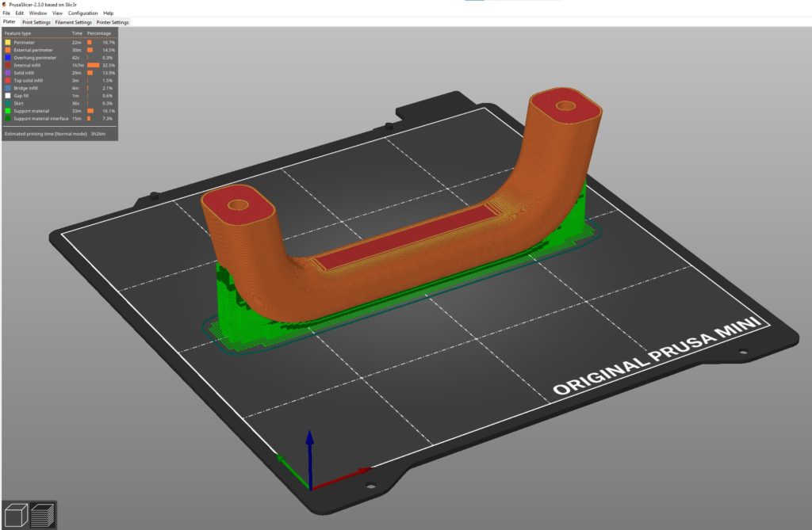Click the 'Perimeter' legend label

tap(24, 43)
